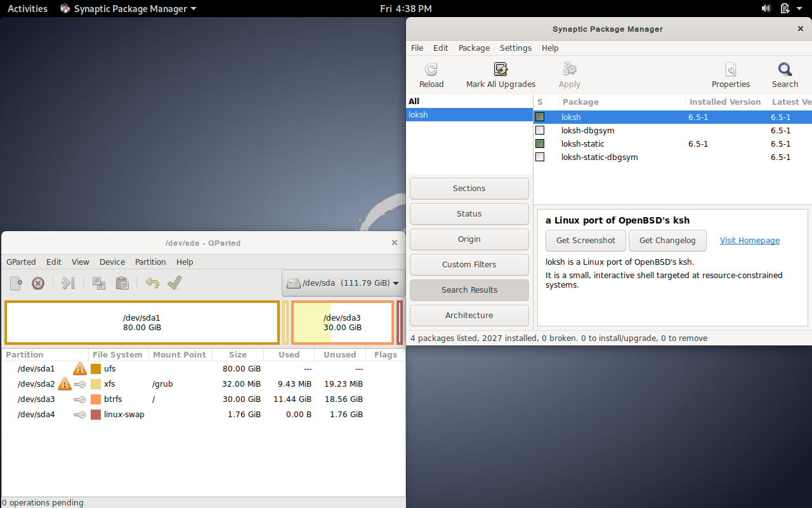The image size is (812, 508).
Task: Select /dev/sda1 block in partition graphic
Action: pos(142,323)
